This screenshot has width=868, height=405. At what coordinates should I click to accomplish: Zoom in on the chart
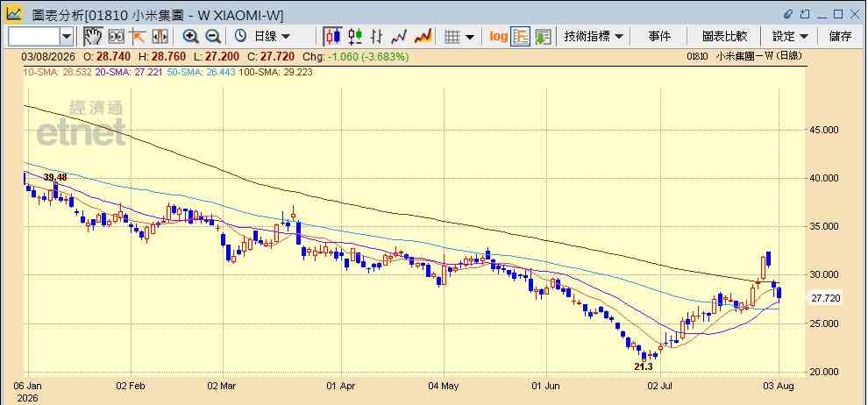(x=191, y=37)
